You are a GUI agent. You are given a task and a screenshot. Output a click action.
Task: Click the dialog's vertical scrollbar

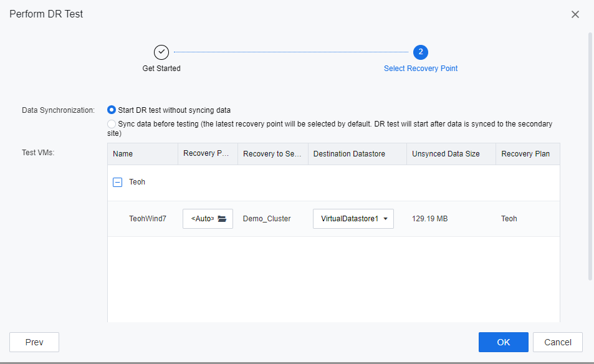tap(590, 156)
